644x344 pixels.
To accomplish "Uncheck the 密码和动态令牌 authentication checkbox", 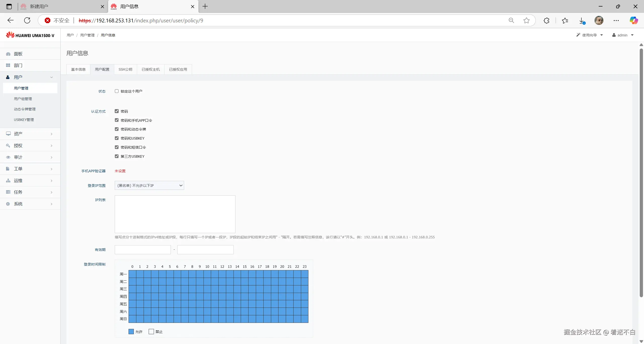I will coord(117,129).
